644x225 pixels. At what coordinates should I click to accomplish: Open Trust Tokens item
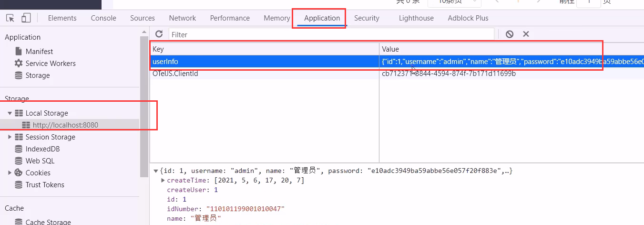pos(45,185)
